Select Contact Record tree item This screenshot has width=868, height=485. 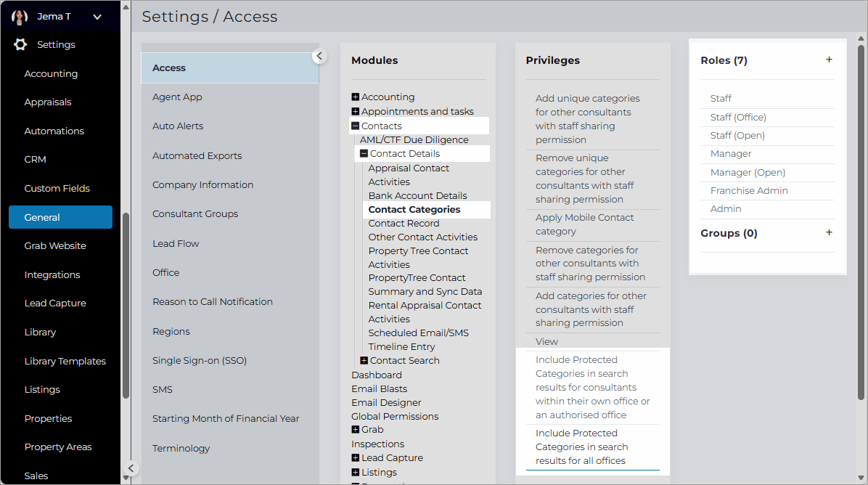(404, 223)
